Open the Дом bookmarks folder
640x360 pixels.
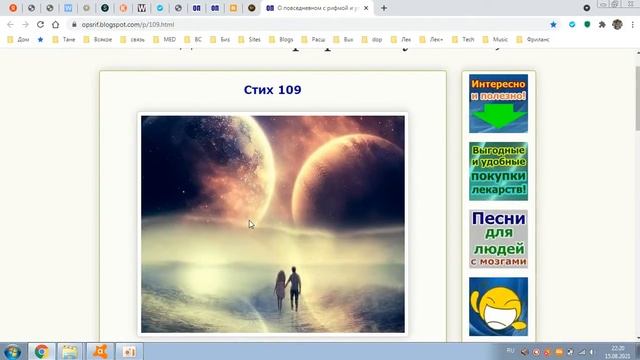pos(18,40)
